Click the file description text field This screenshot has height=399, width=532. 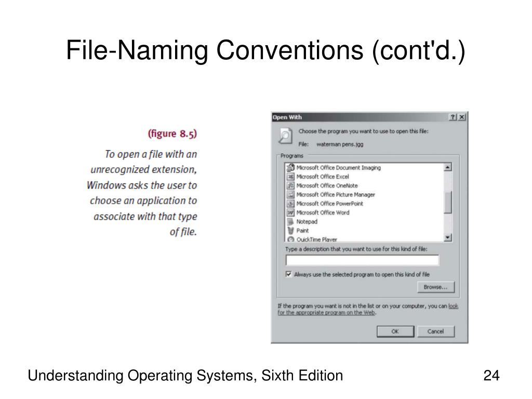click(x=362, y=260)
